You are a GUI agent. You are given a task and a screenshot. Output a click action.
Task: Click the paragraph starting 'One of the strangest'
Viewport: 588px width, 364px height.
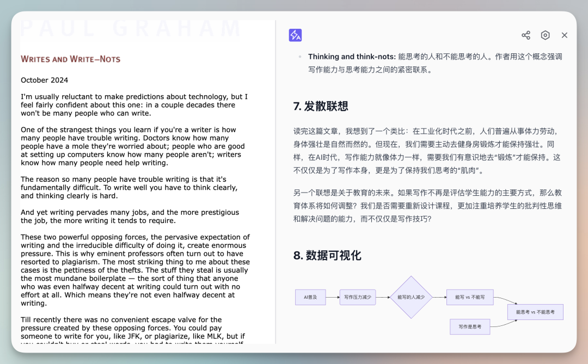click(133, 146)
